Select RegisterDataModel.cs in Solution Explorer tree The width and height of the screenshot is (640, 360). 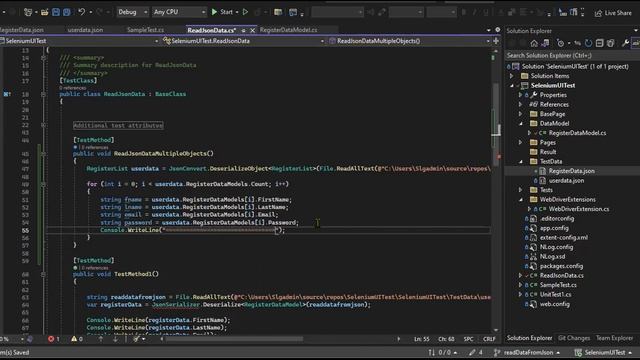click(577, 133)
